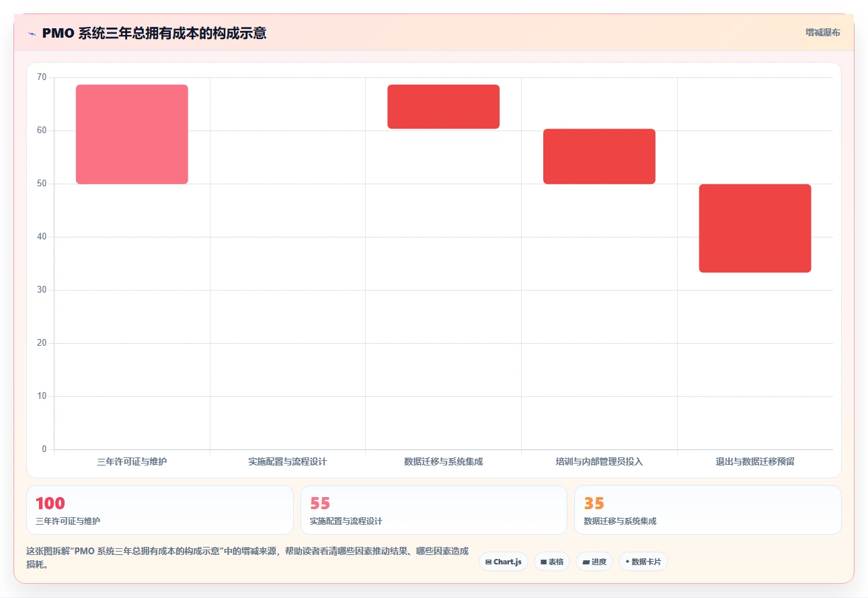The width and height of the screenshot is (868, 598).
Task: Select the 表格 tag pill
Action: [552, 562]
